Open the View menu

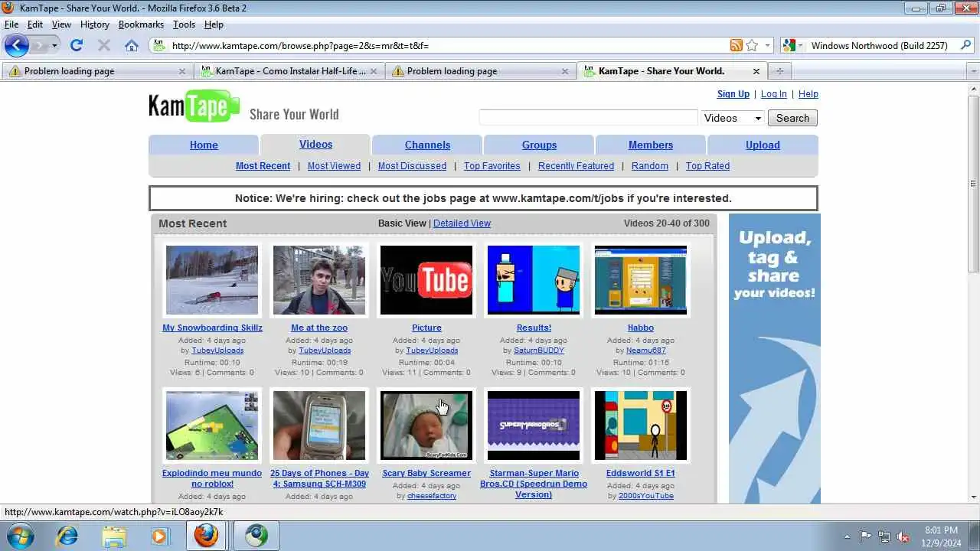tap(61, 24)
